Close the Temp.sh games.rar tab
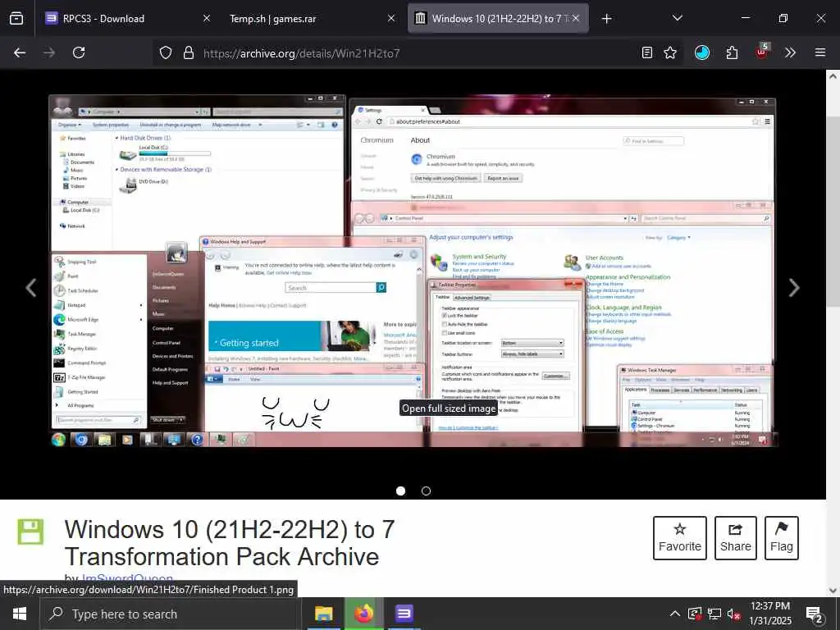This screenshot has height=630, width=840. click(x=391, y=18)
